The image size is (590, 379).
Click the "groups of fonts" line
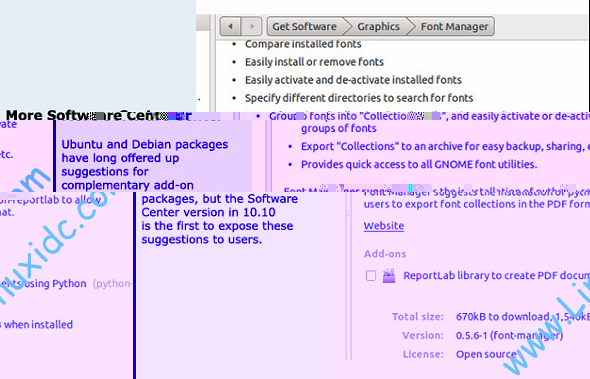(x=338, y=128)
